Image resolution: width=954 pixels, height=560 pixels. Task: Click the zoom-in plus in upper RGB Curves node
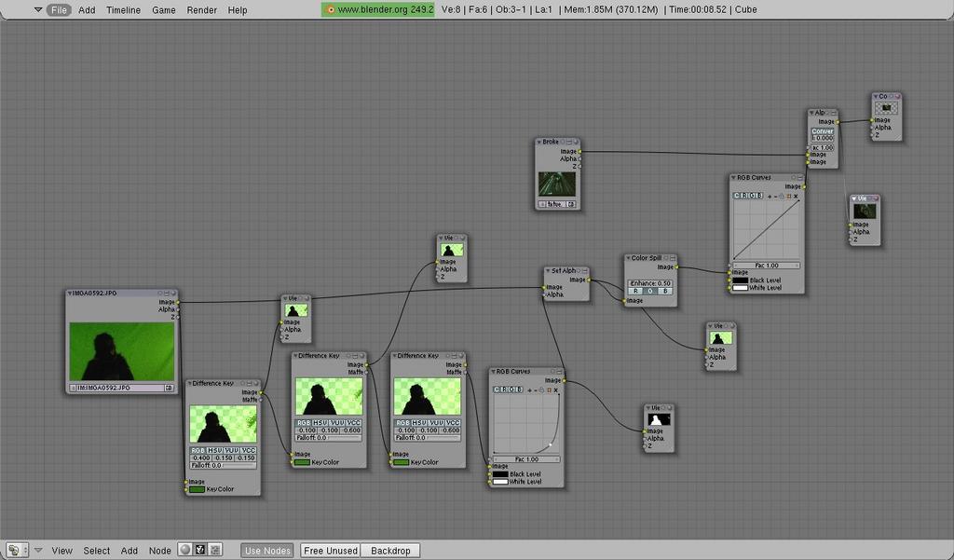click(770, 197)
